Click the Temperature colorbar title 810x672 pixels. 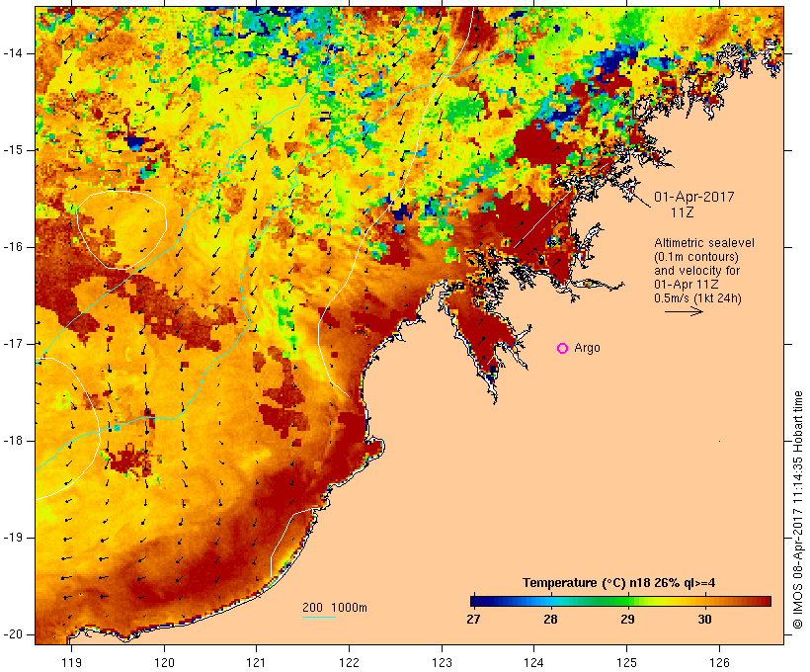(619, 583)
